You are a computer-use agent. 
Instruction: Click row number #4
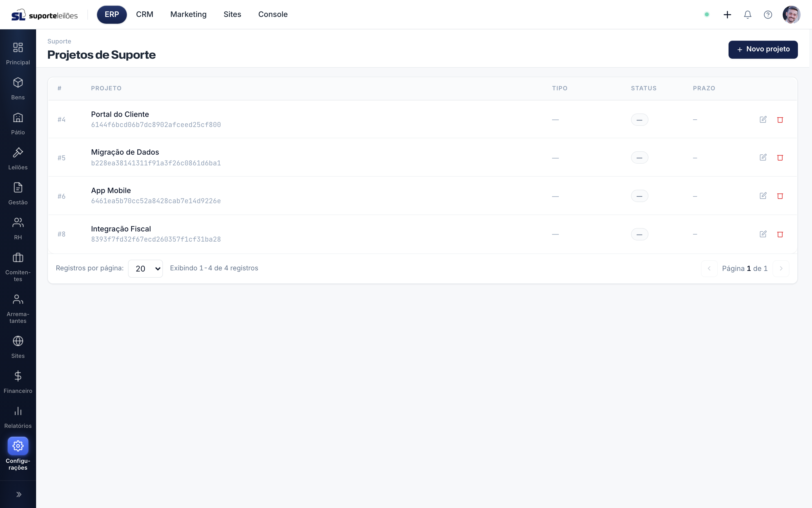click(61, 120)
